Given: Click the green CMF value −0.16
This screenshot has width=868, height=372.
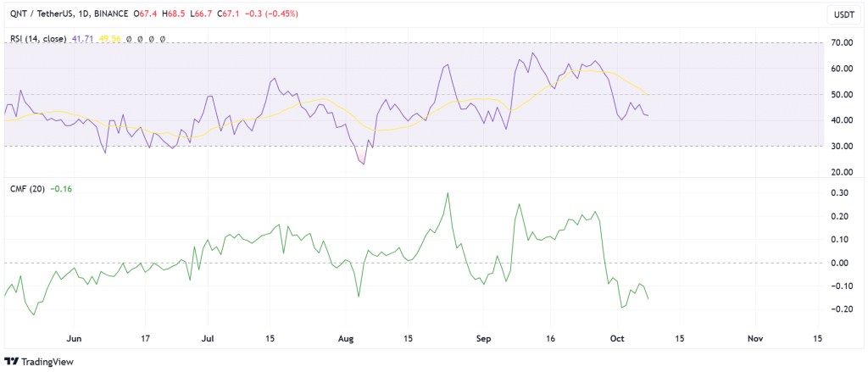Looking at the screenshot, I should pyautogui.click(x=61, y=189).
